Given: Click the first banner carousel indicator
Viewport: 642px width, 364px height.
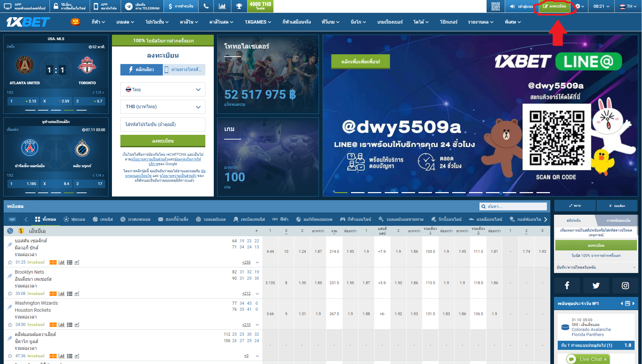Looking at the screenshot, I should tap(341, 192).
